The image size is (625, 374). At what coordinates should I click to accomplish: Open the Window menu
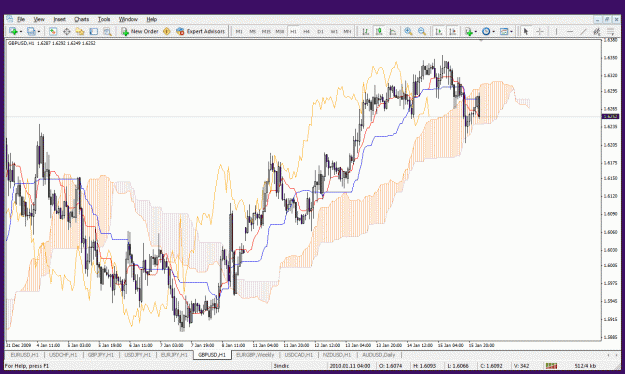[x=128, y=19]
